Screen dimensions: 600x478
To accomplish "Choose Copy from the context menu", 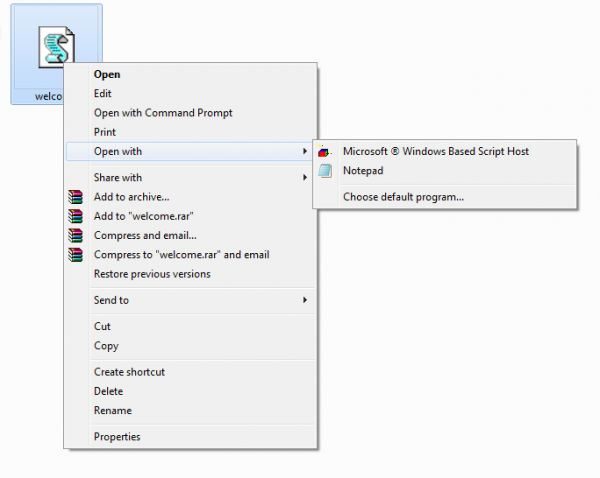I will click(x=190, y=346).
